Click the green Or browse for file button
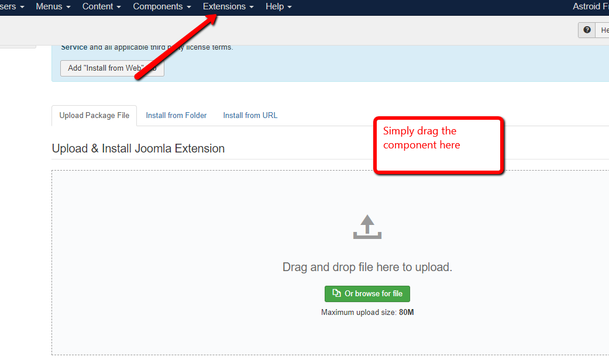 point(367,293)
